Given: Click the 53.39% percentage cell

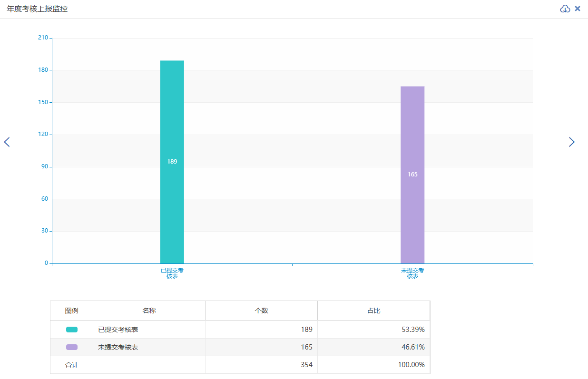Looking at the screenshot, I should click(413, 330).
